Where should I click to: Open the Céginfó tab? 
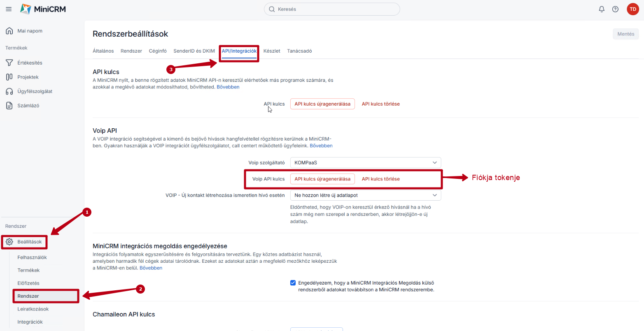point(158,51)
